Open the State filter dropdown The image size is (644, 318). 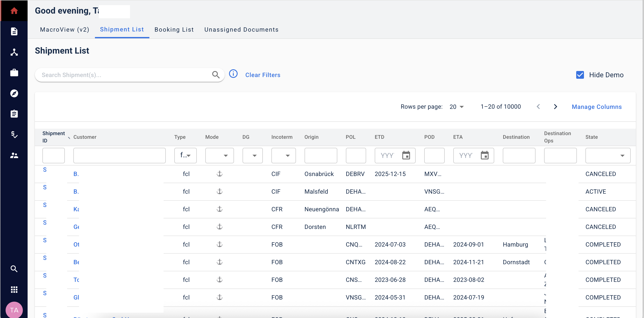click(x=607, y=156)
